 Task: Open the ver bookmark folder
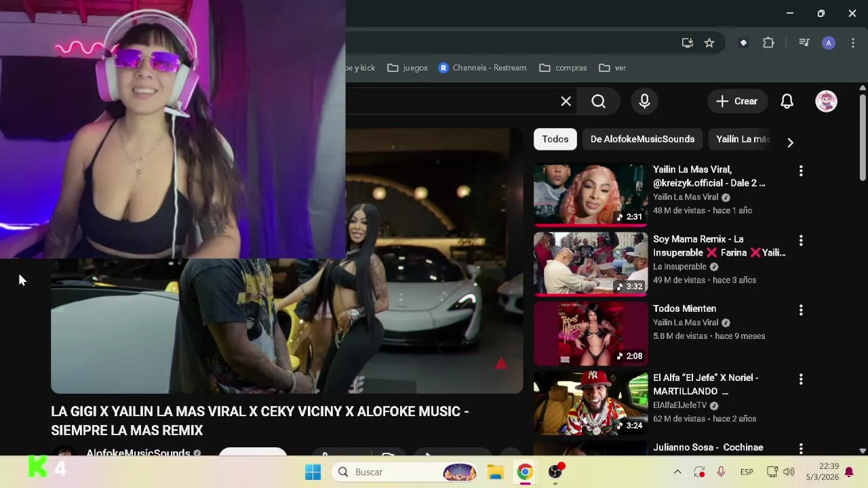tap(612, 68)
